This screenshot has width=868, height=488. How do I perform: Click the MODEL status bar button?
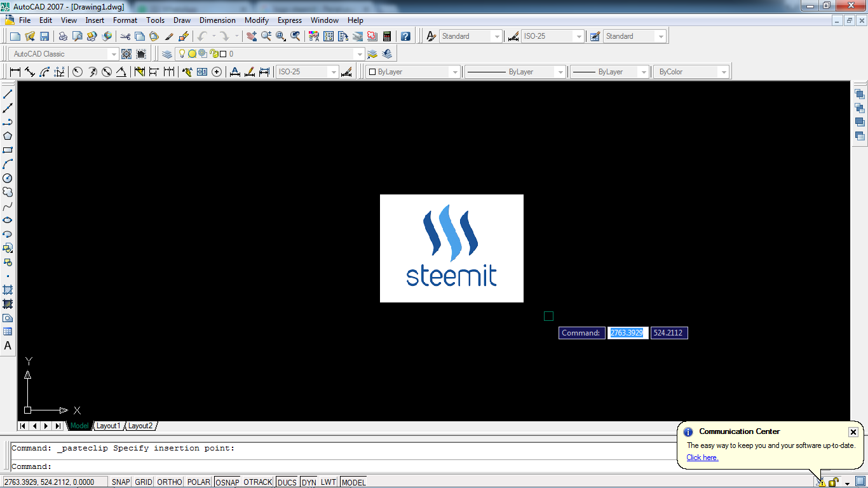coord(353,482)
